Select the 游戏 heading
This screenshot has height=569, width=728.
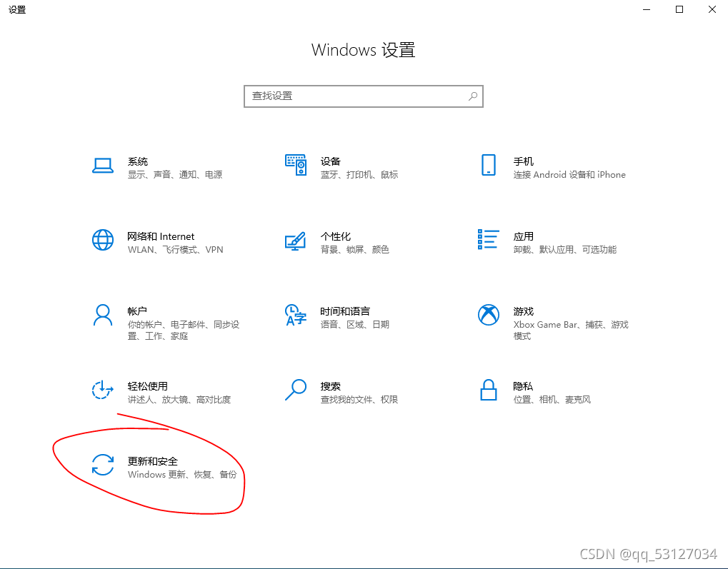pyautogui.click(x=523, y=311)
